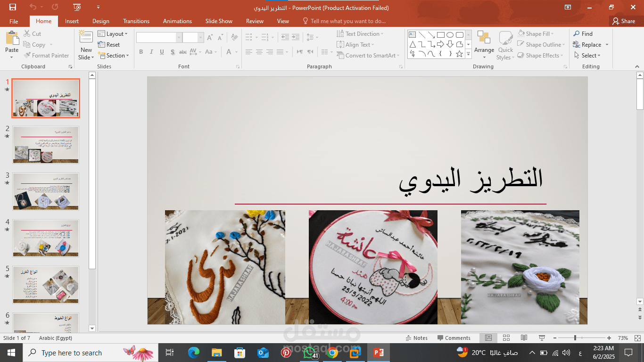Toggle Underline formatting

162,52
